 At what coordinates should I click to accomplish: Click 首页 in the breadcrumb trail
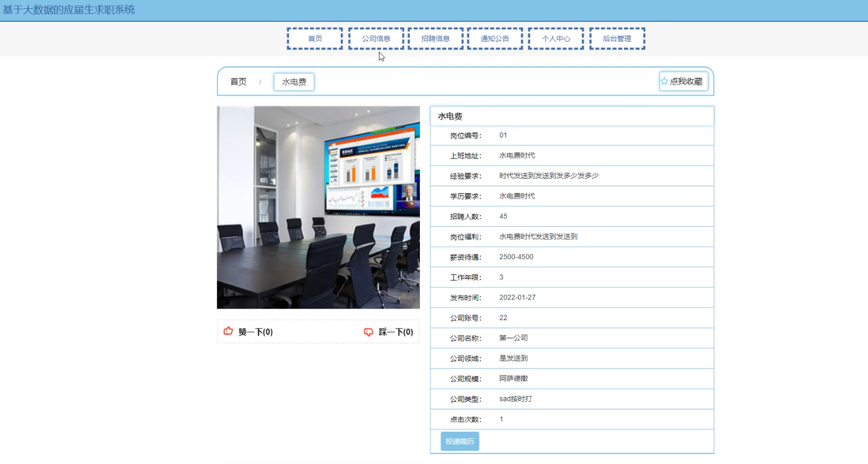(238, 81)
